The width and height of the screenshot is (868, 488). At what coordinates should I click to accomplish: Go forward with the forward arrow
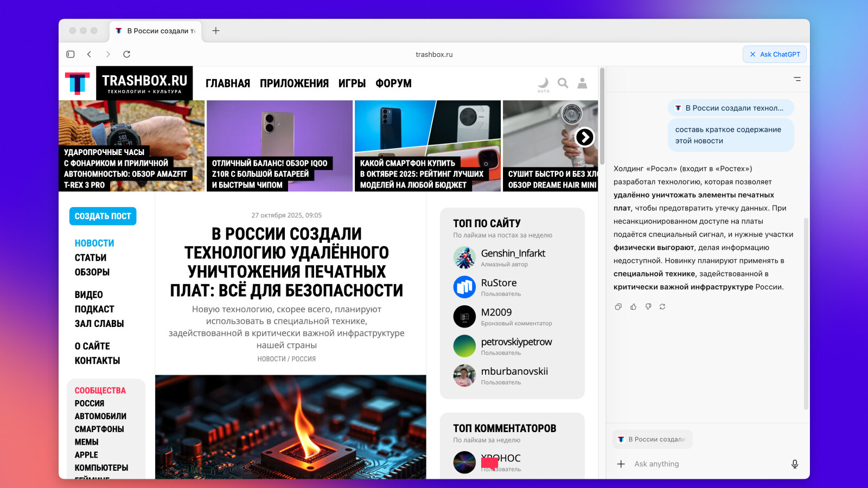pyautogui.click(x=108, y=54)
